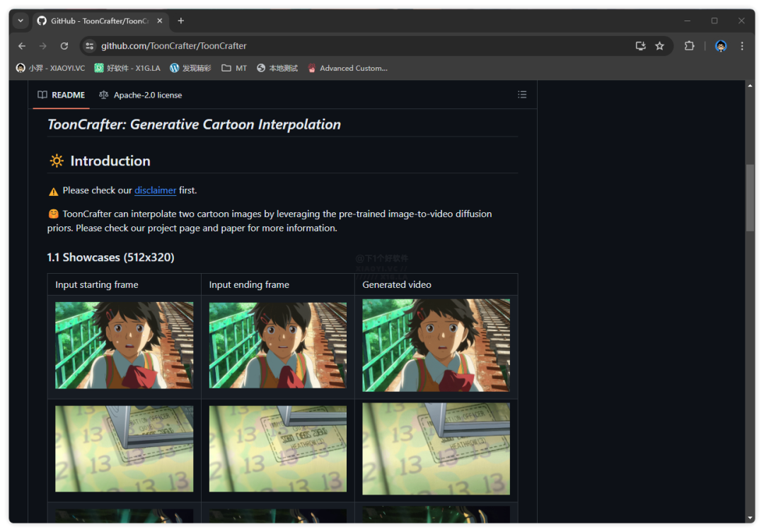764x532 pixels.
Task: Open the first generated video thumbnail
Action: (x=436, y=345)
